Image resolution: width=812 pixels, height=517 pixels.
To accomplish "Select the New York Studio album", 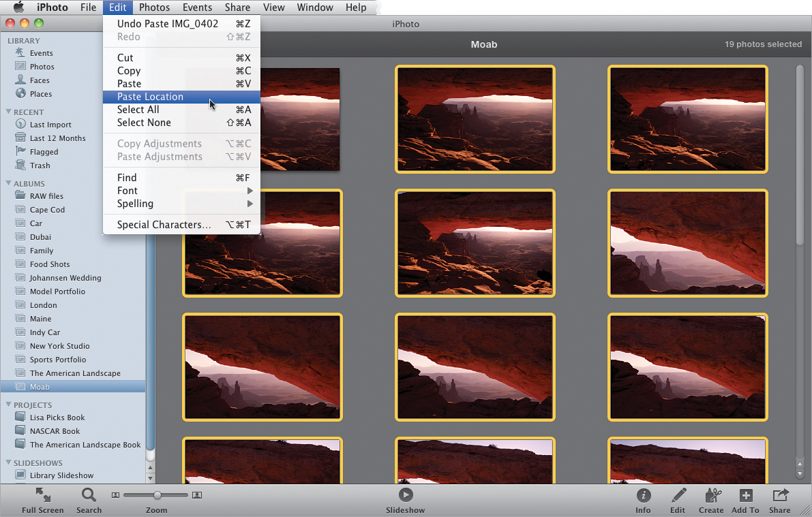I will point(73,346).
